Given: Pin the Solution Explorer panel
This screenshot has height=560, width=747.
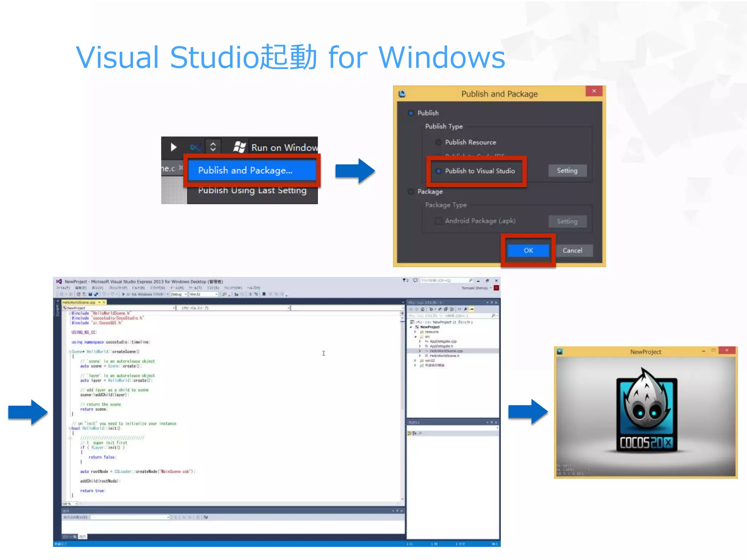Looking at the screenshot, I should 491,303.
